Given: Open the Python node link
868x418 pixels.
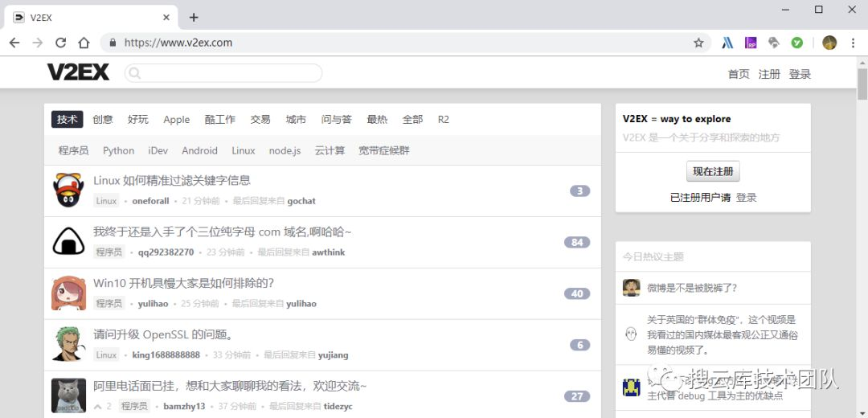Looking at the screenshot, I should tap(118, 150).
